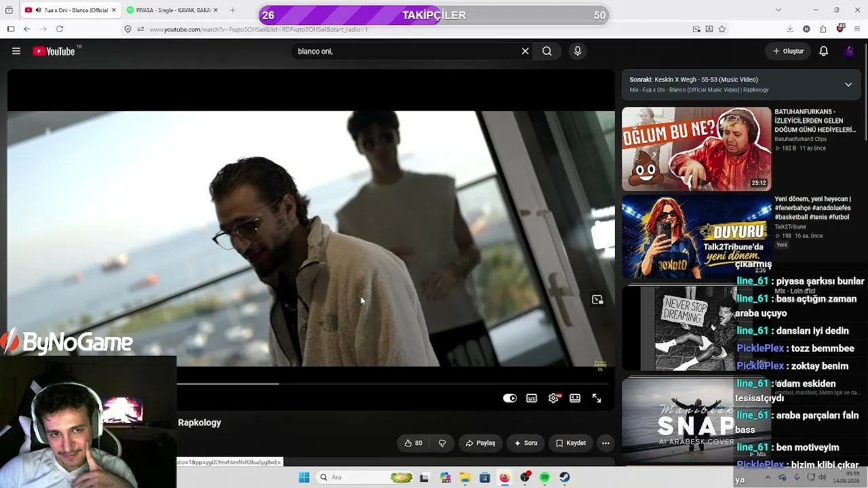The image size is (868, 488).
Task: Open YouTube notifications bell
Action: point(823,51)
